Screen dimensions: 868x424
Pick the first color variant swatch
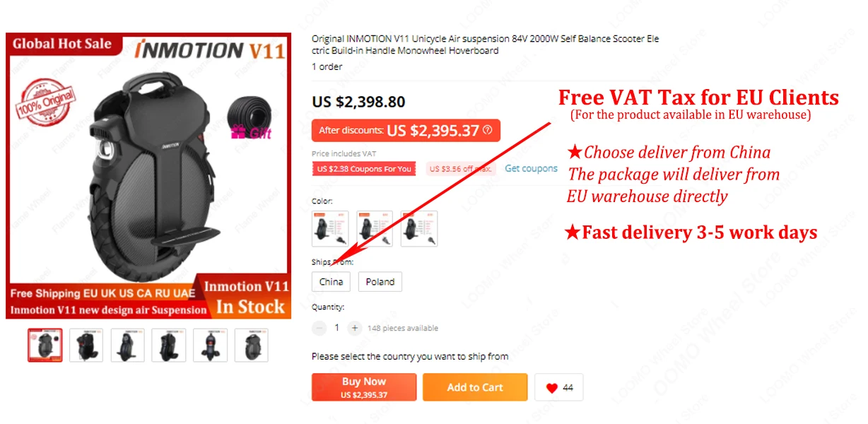(330, 228)
